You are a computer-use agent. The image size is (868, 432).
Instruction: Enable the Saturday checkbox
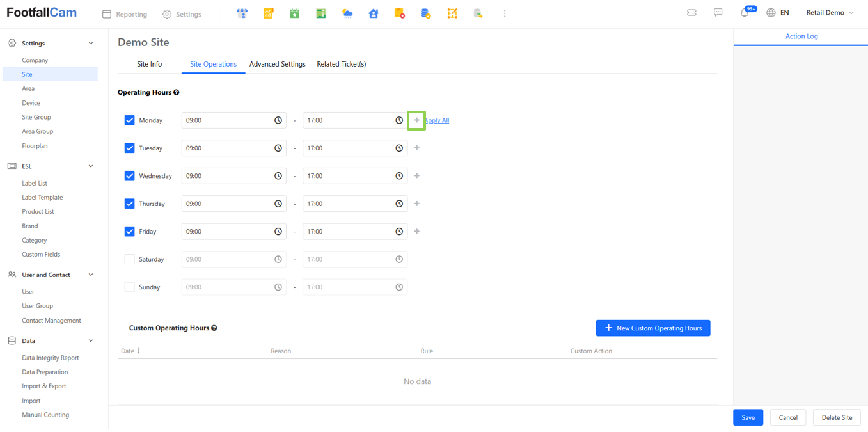(130, 259)
